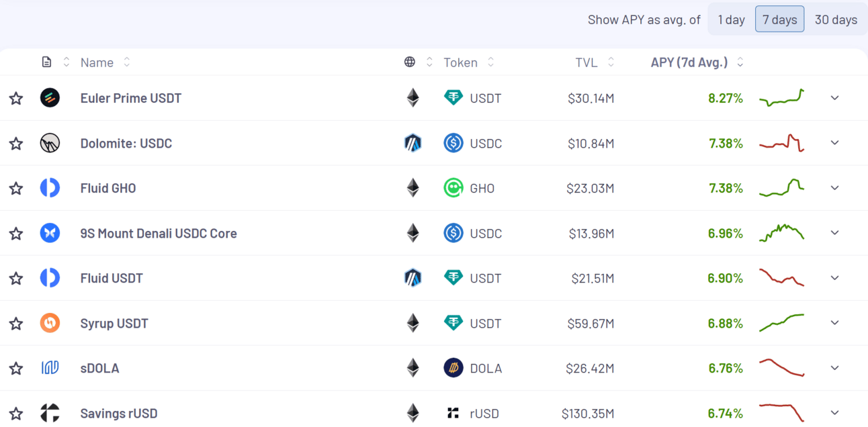This screenshot has width=868, height=427.
Task: Open the Savings rUSD vault name
Action: point(119,413)
